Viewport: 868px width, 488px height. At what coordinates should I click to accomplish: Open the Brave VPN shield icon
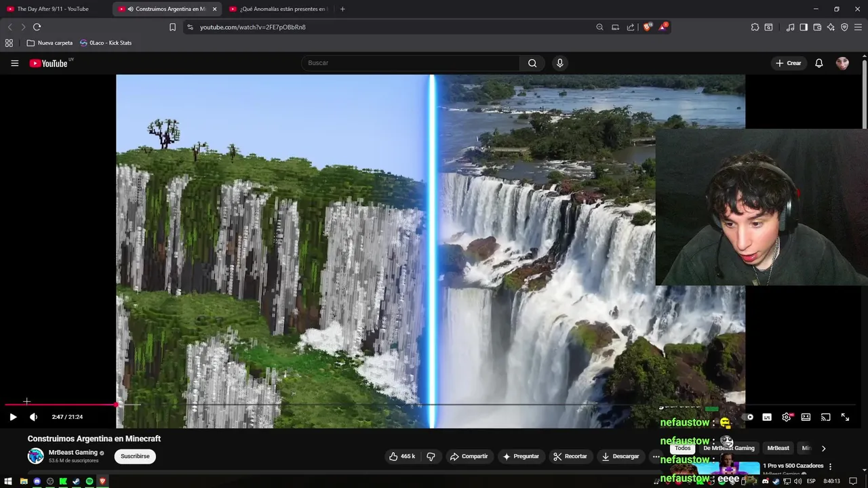844,27
